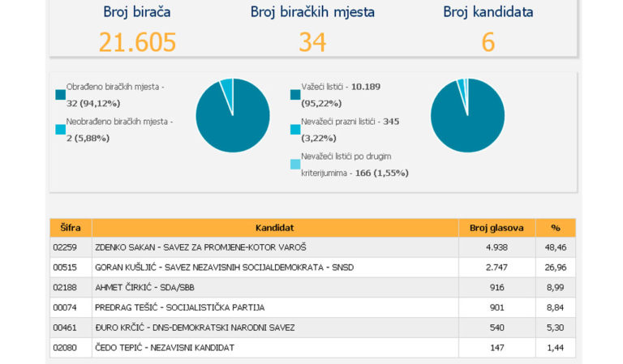Click the '2 (5,88%)' unprocessed value

click(x=88, y=138)
